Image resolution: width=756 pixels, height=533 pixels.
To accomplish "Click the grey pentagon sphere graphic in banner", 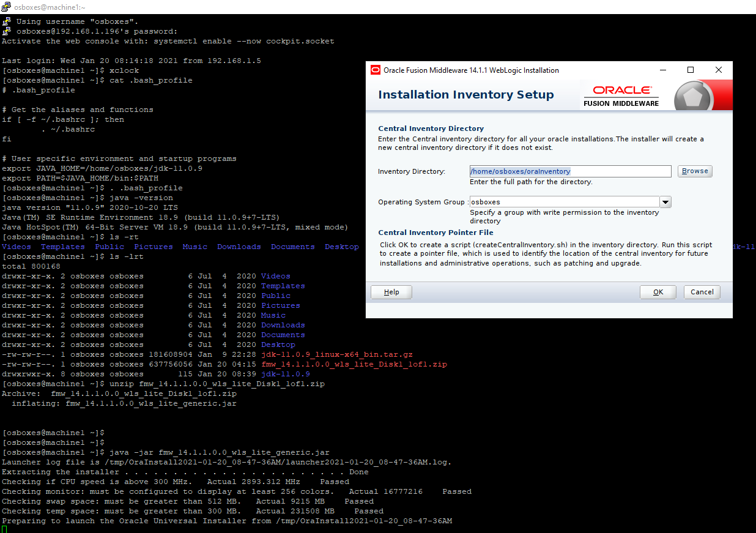I will (694, 97).
